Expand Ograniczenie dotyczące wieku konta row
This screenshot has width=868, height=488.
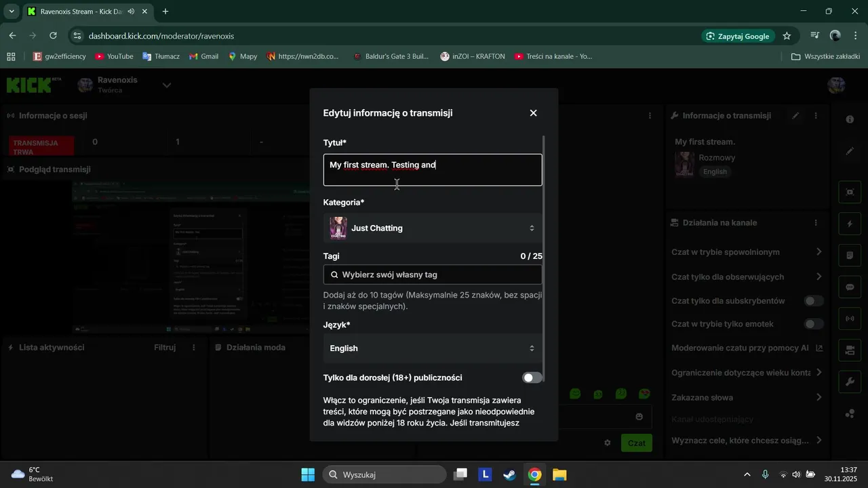coord(746,373)
